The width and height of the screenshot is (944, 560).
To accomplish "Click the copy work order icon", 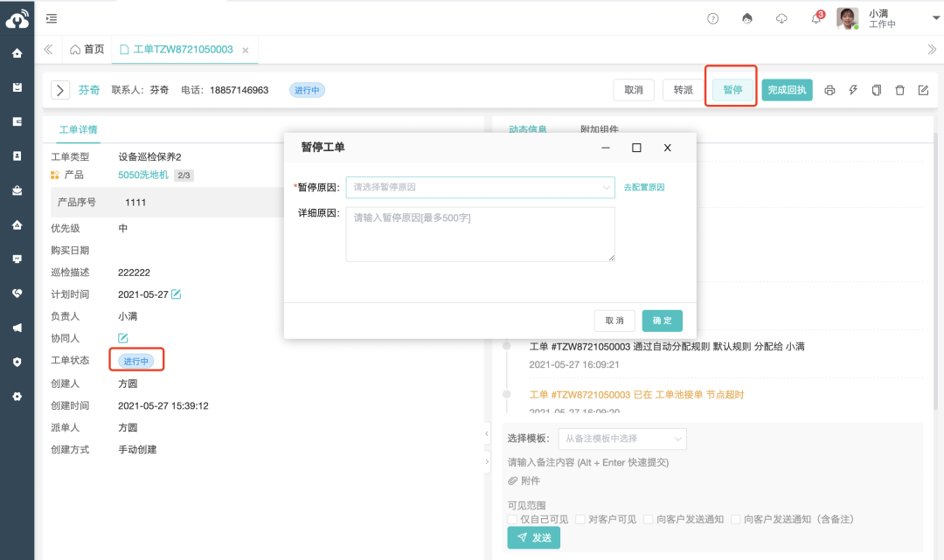I will pyautogui.click(x=876, y=90).
